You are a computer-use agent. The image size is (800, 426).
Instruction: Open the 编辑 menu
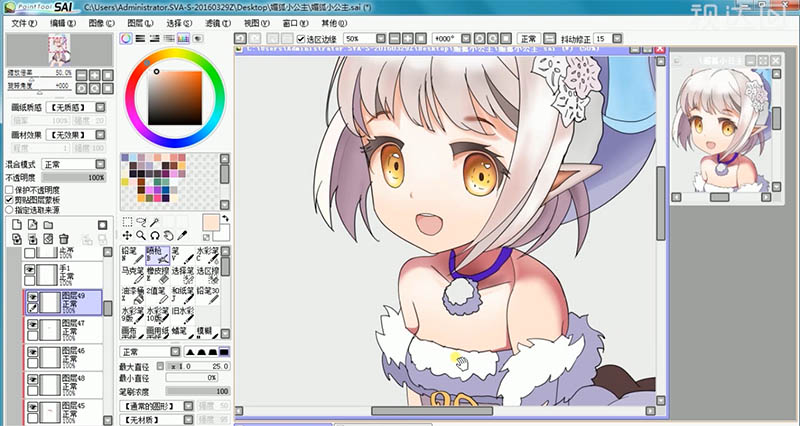pyautogui.click(x=63, y=23)
